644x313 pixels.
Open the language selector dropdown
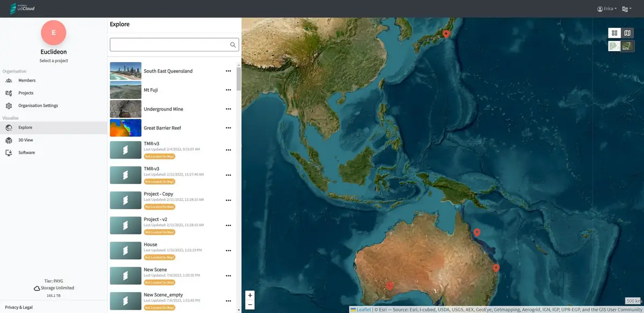[626, 9]
